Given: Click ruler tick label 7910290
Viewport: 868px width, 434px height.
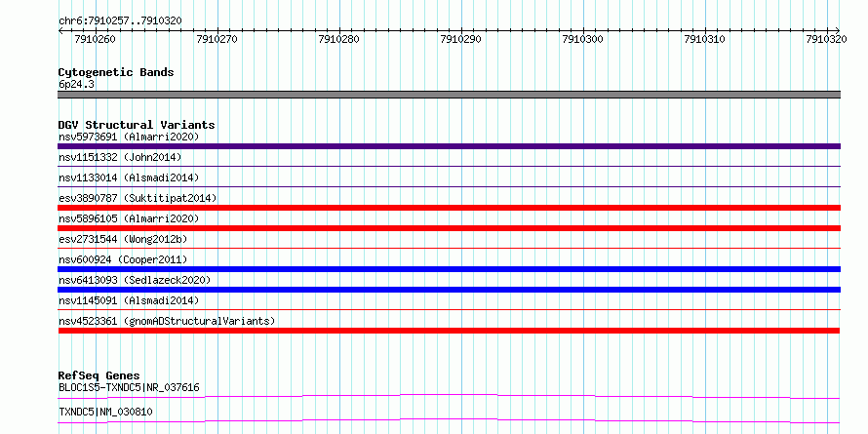Looking at the screenshot, I should [461, 39].
